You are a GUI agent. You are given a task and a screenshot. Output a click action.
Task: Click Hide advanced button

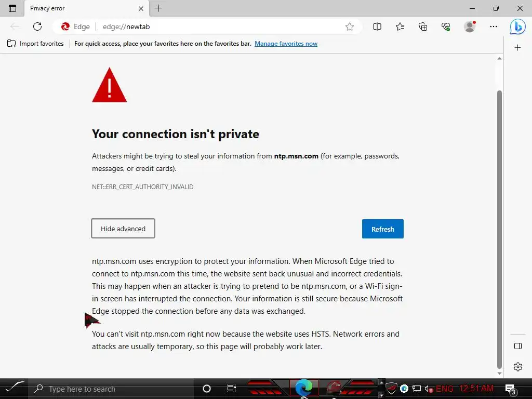[x=123, y=229]
